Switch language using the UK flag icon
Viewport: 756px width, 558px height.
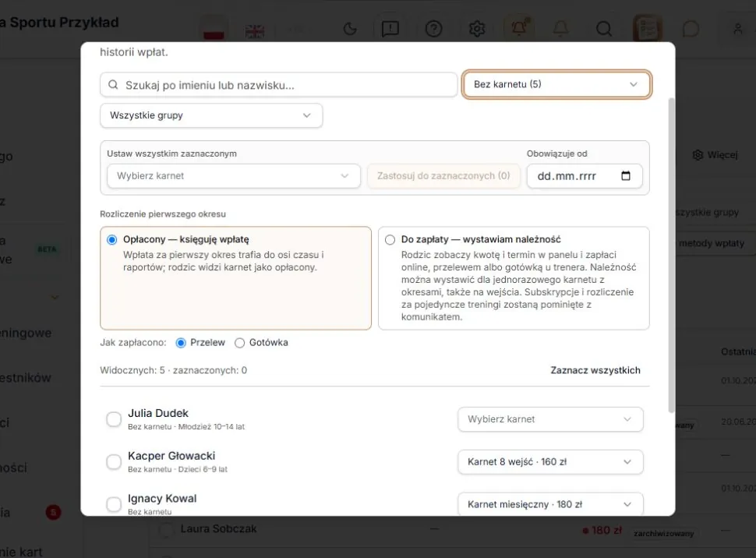(255, 31)
